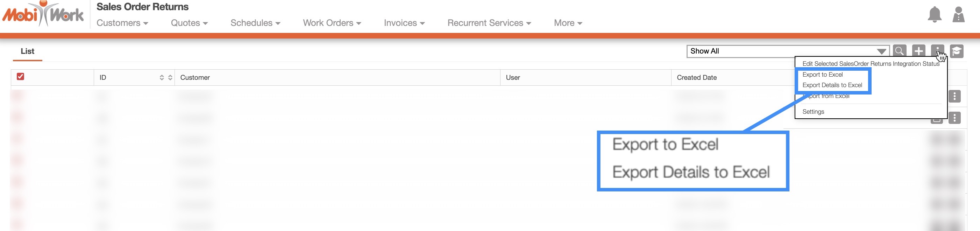Switch to the List tab
Viewport: 980px width, 231px height.
pos(27,51)
